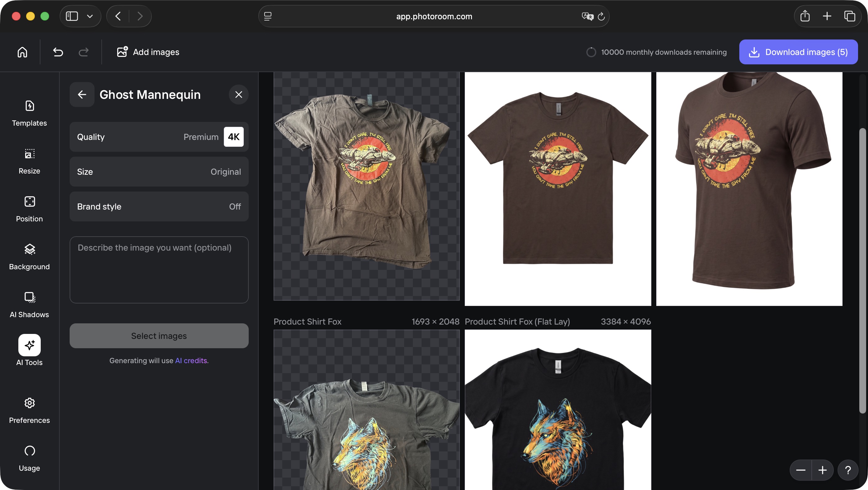Open the Templates panel
Image resolution: width=868 pixels, height=490 pixels.
29,113
